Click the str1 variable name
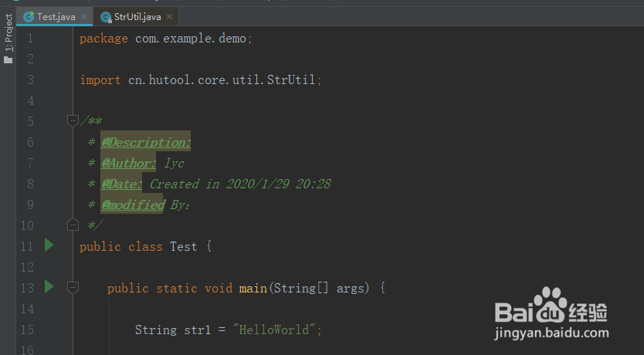This screenshot has width=644, height=355. point(197,330)
